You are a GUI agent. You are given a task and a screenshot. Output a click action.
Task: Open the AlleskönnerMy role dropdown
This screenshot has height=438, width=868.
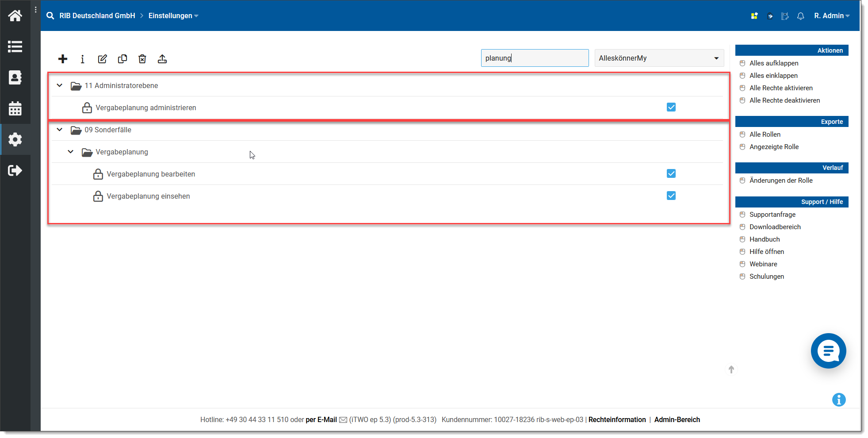click(659, 58)
